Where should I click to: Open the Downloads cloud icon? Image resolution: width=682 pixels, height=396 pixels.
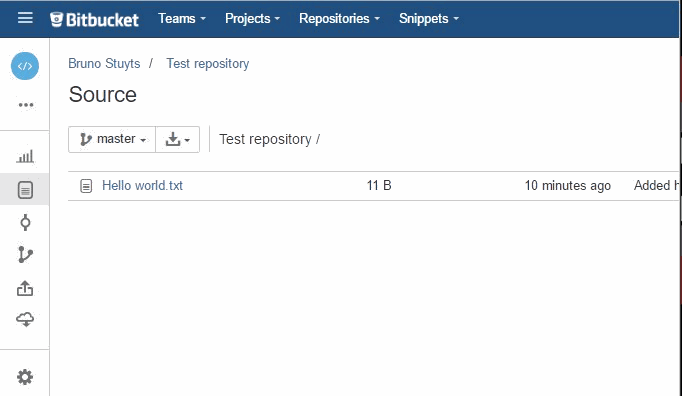click(25, 319)
